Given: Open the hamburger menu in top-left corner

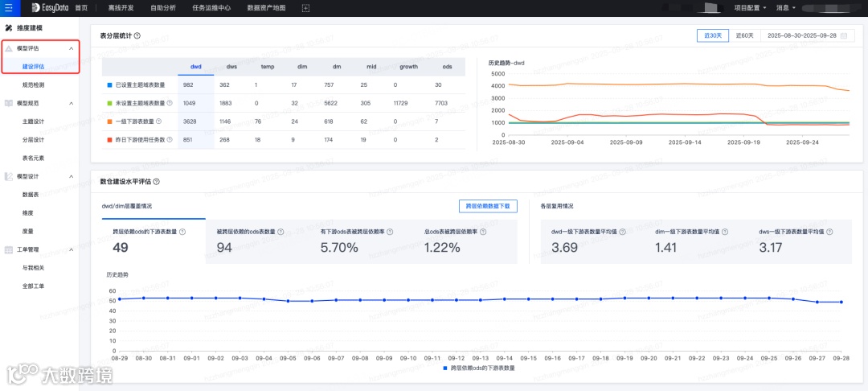Looking at the screenshot, I should 8,8.
